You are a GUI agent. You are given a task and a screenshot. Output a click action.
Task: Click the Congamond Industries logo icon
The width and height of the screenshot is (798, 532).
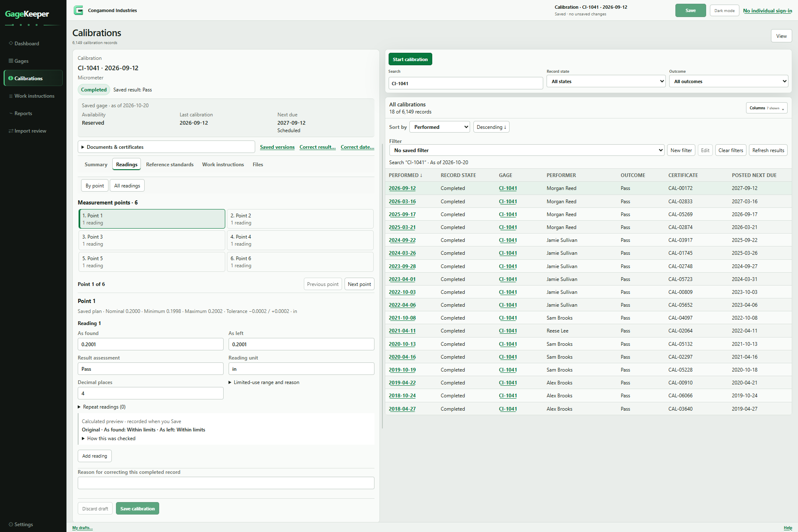click(x=78, y=10)
